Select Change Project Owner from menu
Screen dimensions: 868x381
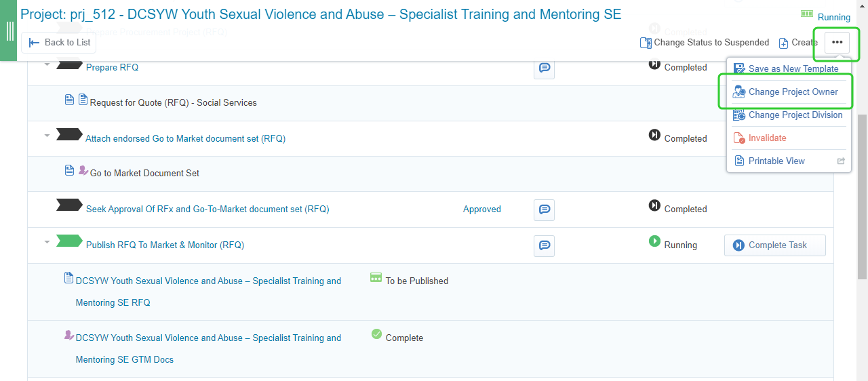793,92
